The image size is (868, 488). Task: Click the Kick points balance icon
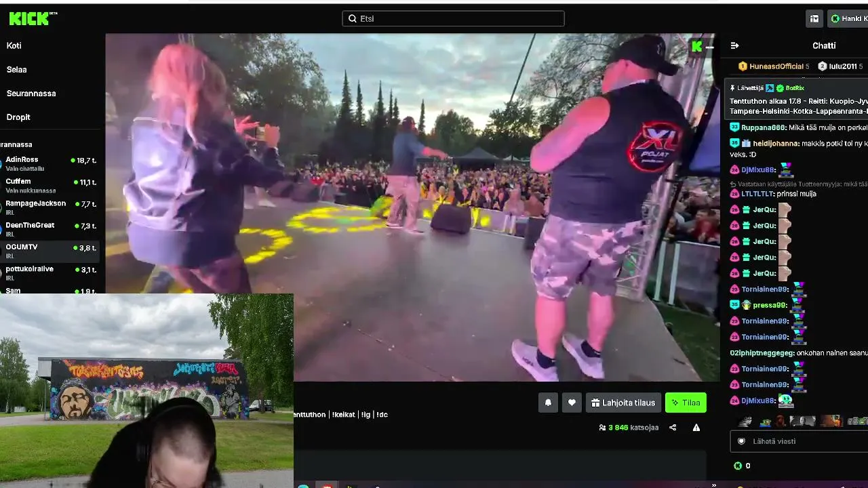738,466
